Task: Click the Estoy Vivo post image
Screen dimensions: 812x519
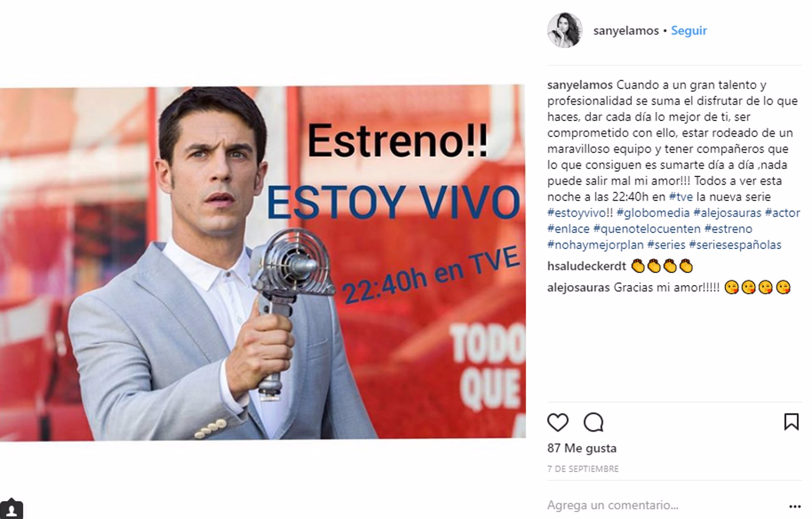Action: point(263,263)
